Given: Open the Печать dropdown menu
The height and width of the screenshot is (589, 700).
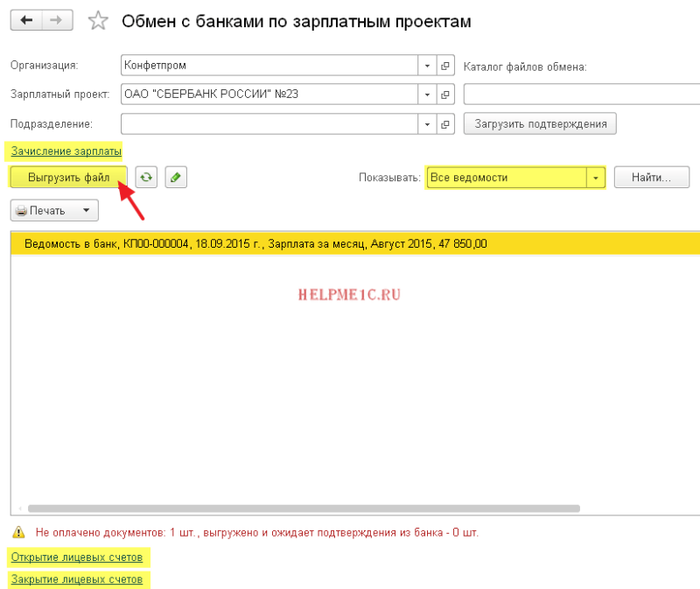Looking at the screenshot, I should (x=54, y=210).
